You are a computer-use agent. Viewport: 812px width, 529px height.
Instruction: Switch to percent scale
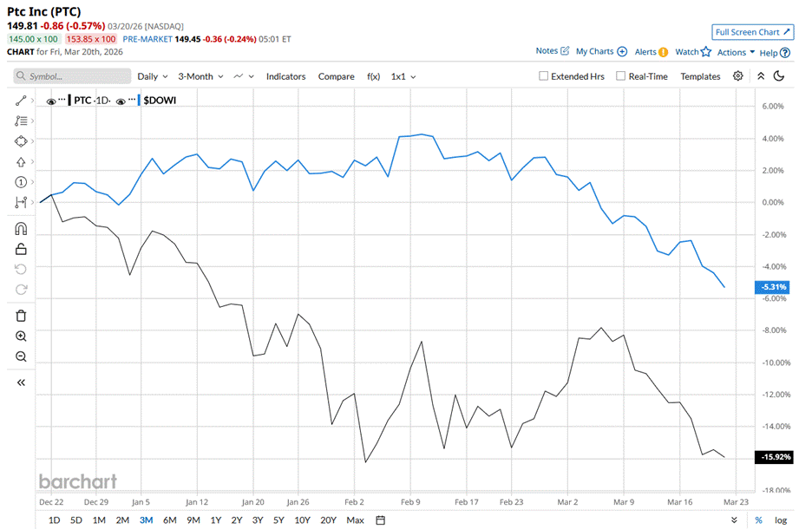pyautogui.click(x=759, y=520)
